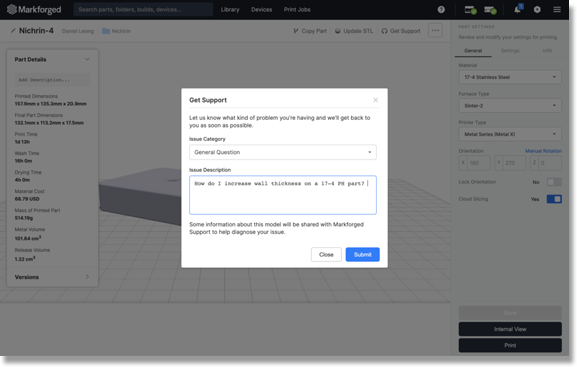Screen dimensions: 577x367
Task: Open the first printer status icon
Action: (x=470, y=10)
